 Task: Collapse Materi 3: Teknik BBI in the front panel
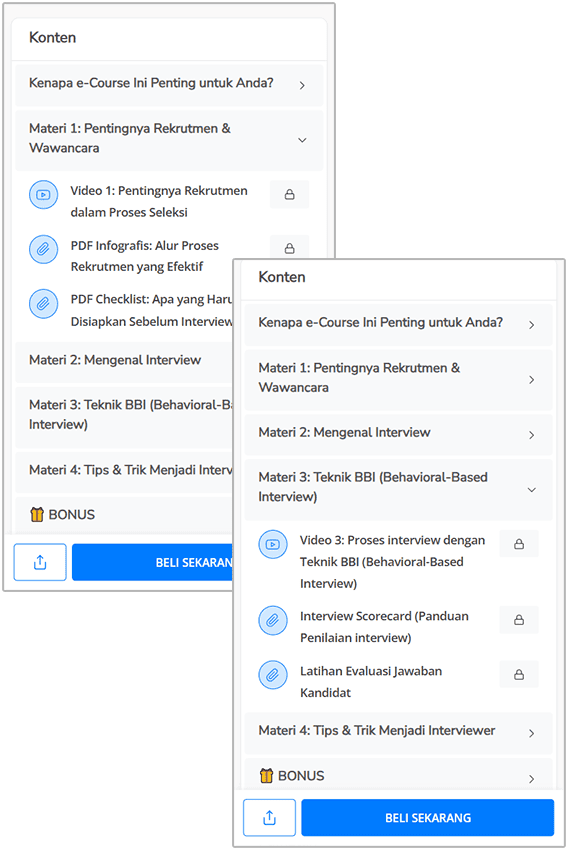pos(398,490)
